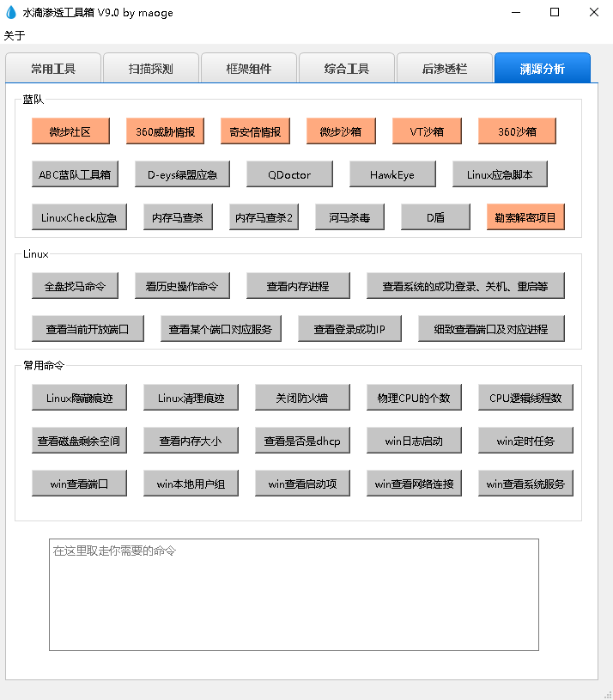Open 360威胁情报
This screenshot has height=700, width=613.
pos(165,131)
